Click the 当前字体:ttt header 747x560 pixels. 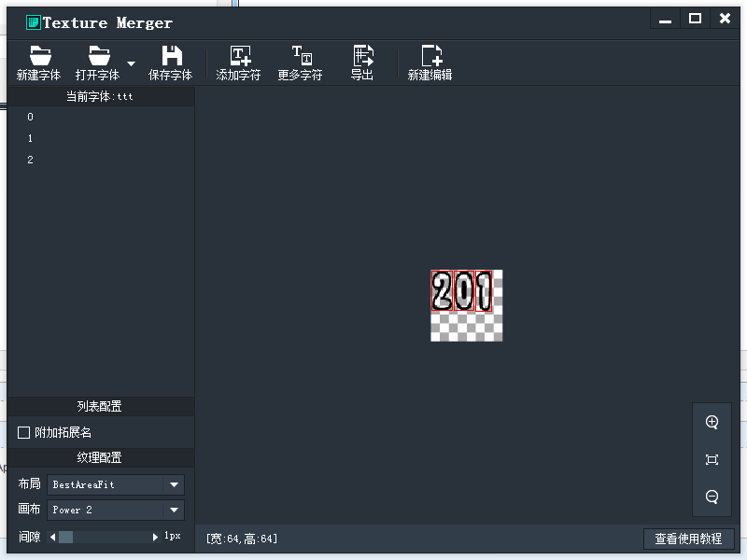100,96
